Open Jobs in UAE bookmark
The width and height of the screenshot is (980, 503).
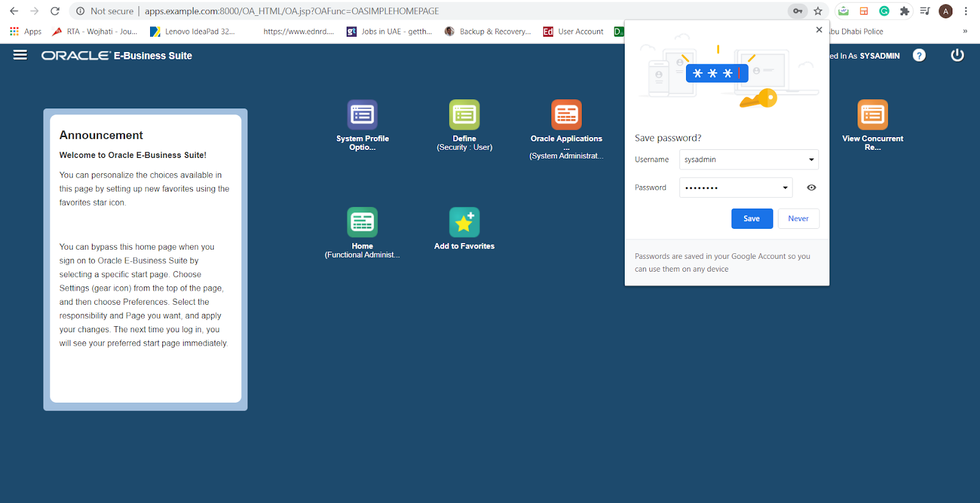390,31
